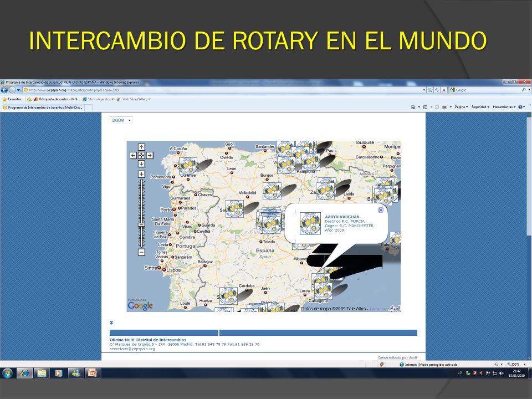The width and height of the screenshot is (532, 399).
Task: Click the secretaria@yepspain.org email link
Action: (x=132, y=349)
